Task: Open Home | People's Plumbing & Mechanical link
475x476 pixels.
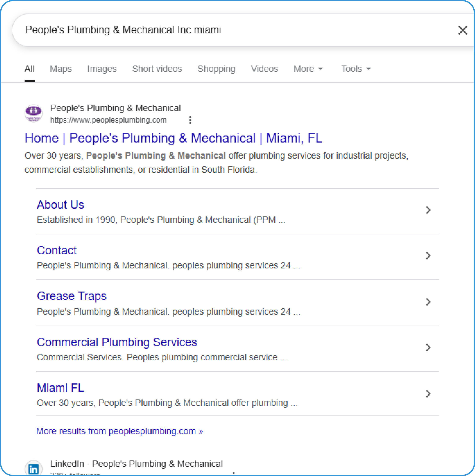Action: pos(173,138)
